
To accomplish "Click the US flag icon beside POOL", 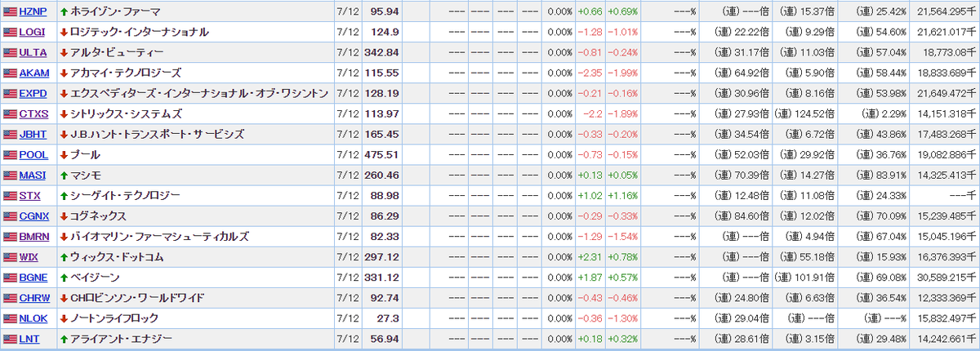I will tap(10, 154).
